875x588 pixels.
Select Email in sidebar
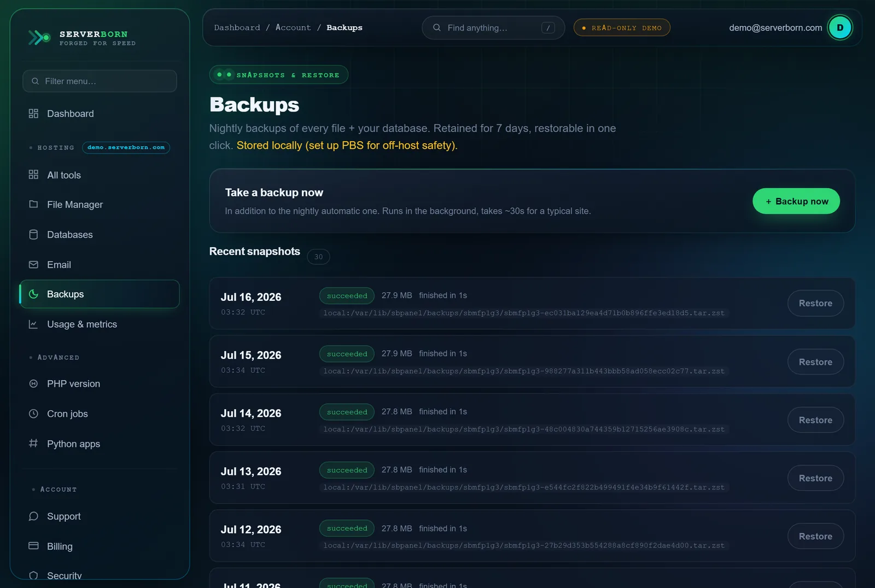[x=99, y=265]
